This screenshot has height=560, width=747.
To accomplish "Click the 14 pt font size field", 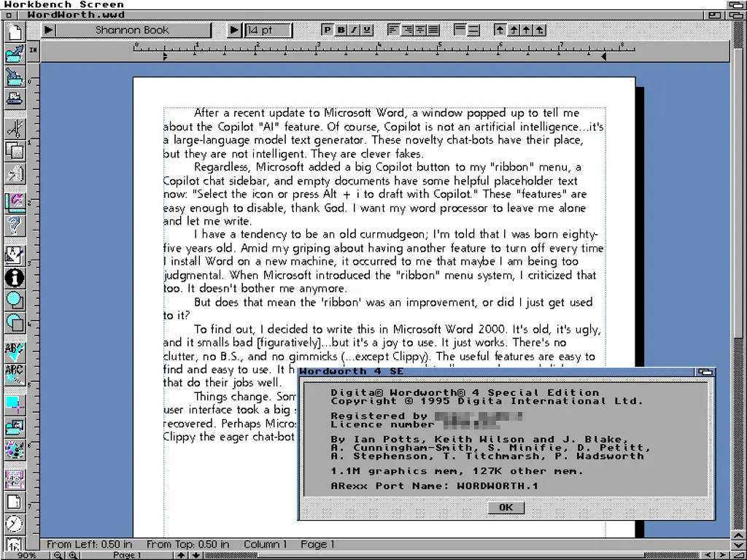I will point(268,30).
